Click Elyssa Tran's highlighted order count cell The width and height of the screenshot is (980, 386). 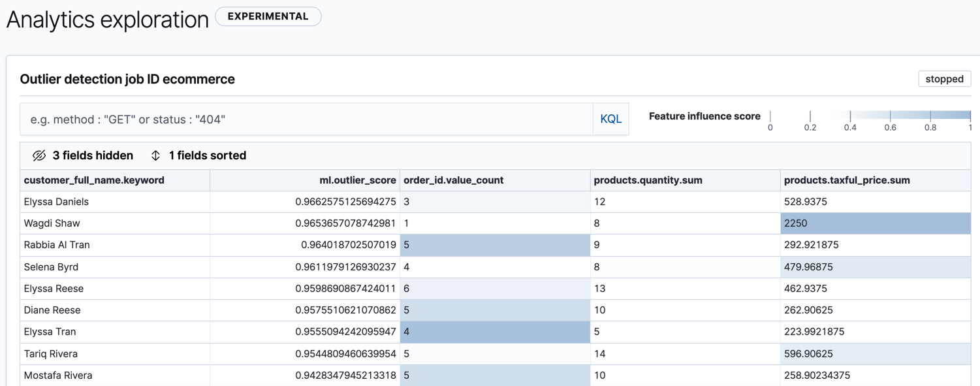[x=495, y=332]
